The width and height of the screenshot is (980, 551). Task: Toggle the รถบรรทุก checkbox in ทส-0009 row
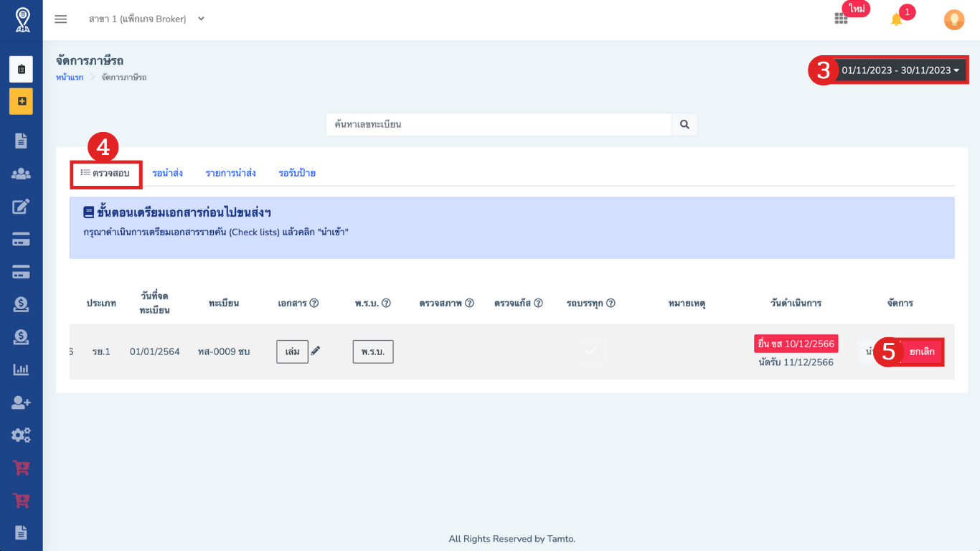pyautogui.click(x=590, y=352)
